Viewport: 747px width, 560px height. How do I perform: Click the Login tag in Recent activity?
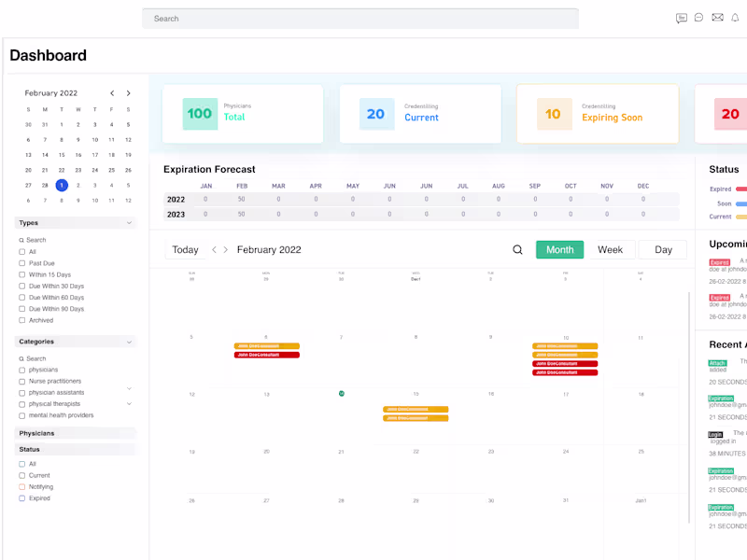click(715, 434)
